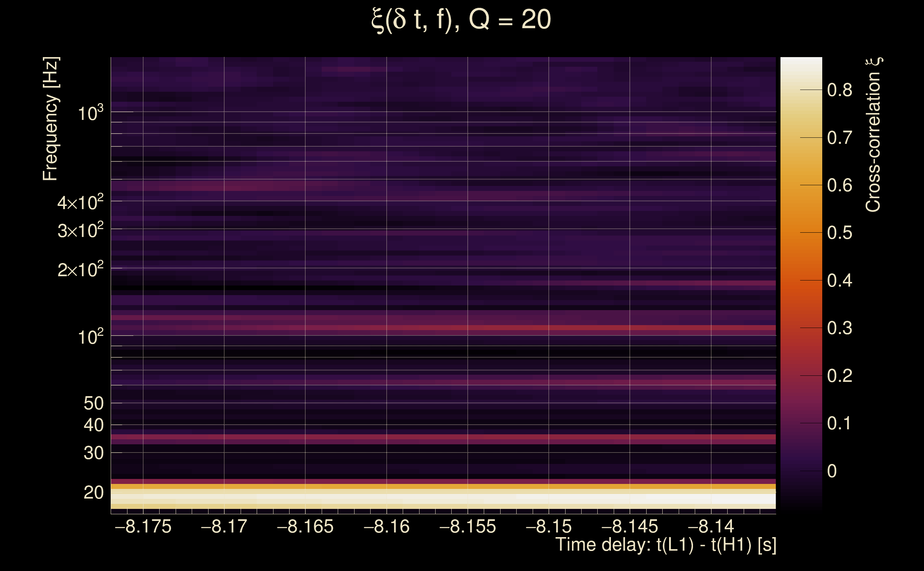The height and width of the screenshot is (571, 924).
Task: Click the -8.155 x-axis tick label
Action: (x=468, y=526)
